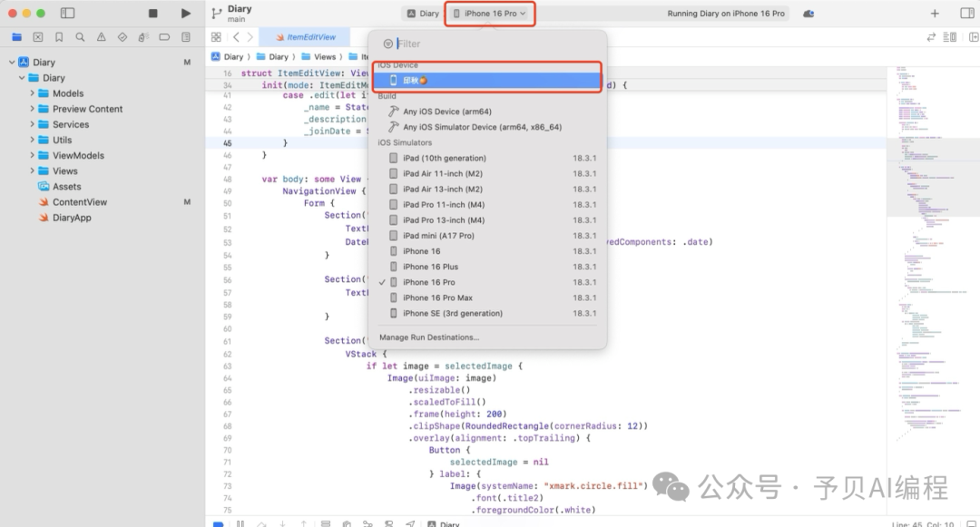Open Manage Run Destinations…
The width and height of the screenshot is (980, 527).
click(428, 337)
